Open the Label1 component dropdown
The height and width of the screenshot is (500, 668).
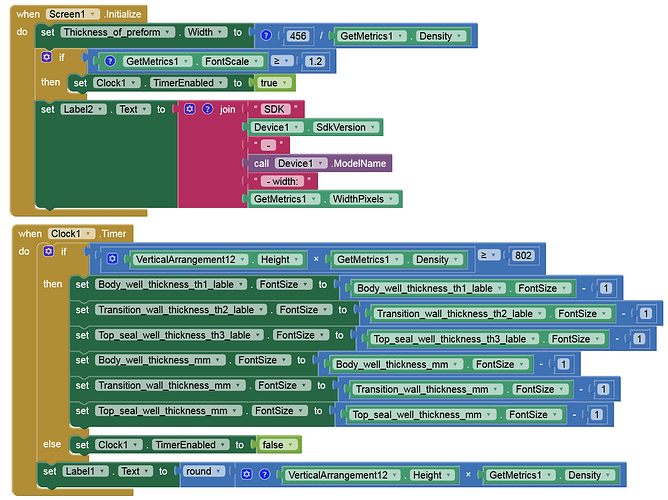click(x=85, y=471)
